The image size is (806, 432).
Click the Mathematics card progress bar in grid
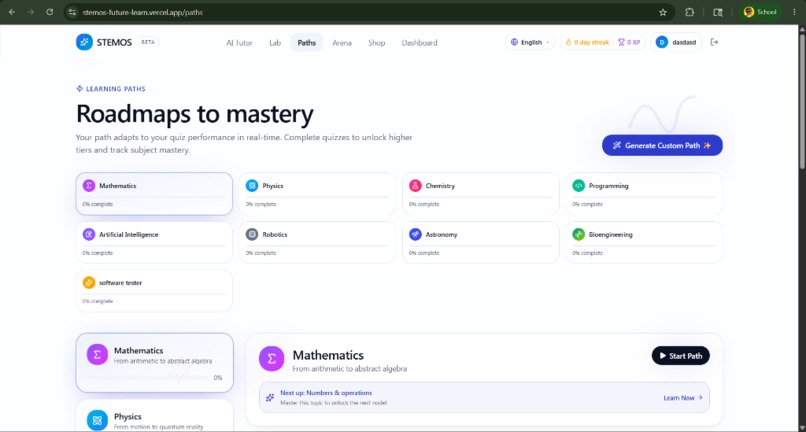[154, 197]
